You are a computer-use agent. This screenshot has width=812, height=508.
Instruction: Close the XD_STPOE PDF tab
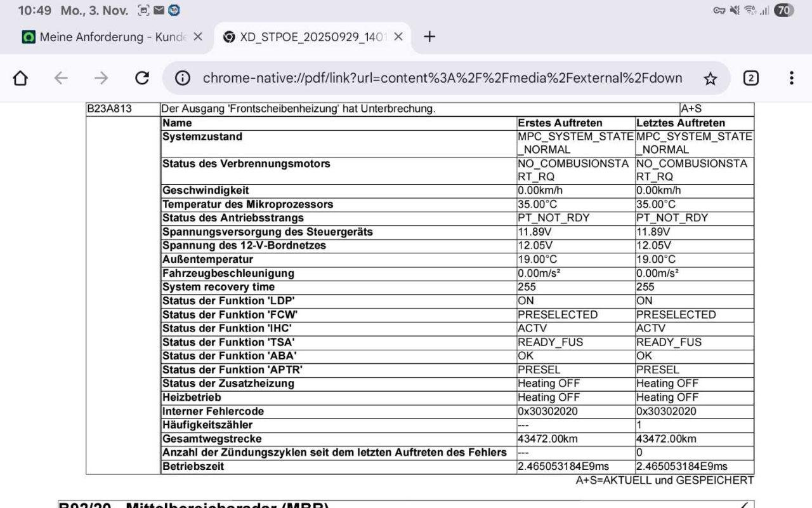[x=398, y=37]
